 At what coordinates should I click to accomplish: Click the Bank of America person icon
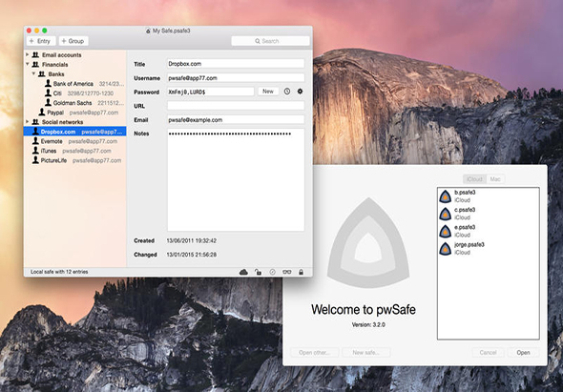point(48,83)
